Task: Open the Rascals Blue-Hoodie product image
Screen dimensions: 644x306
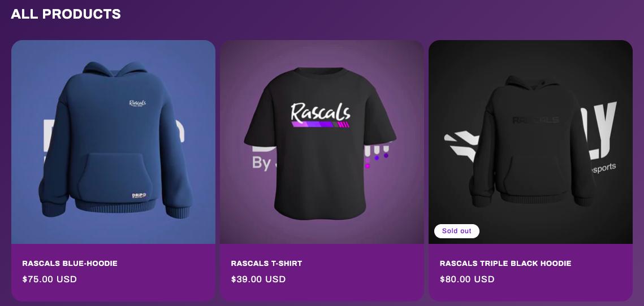Action: [x=113, y=142]
